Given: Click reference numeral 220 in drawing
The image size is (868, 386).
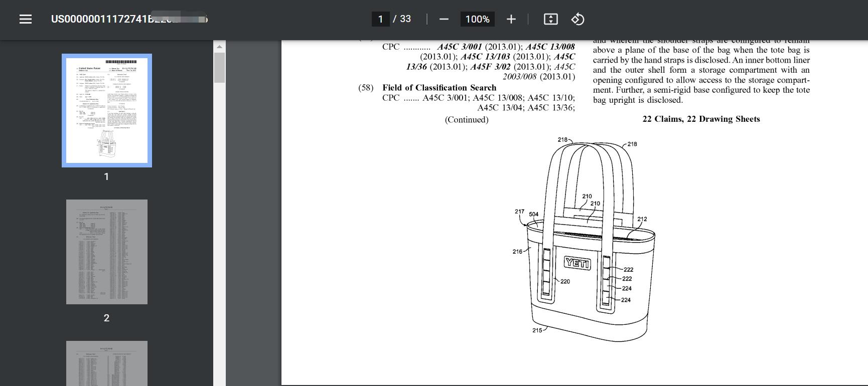Looking at the screenshot, I should click(x=565, y=282).
